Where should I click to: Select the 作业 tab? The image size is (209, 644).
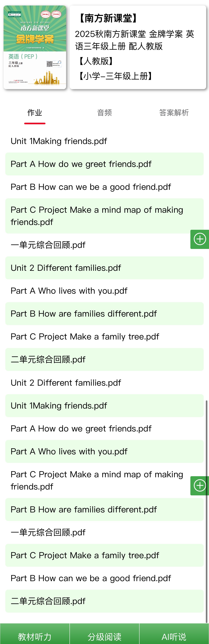[35, 113]
